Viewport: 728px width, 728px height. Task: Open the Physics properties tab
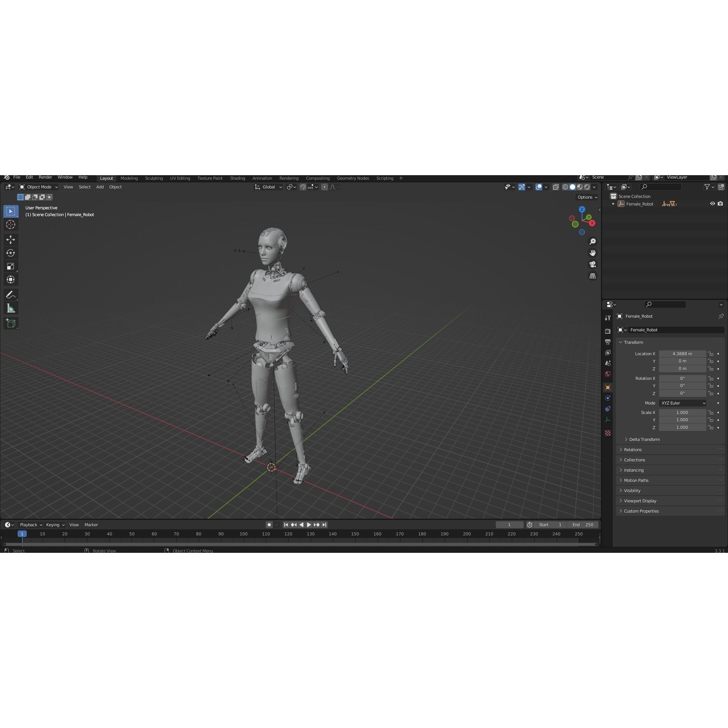pos(608,409)
